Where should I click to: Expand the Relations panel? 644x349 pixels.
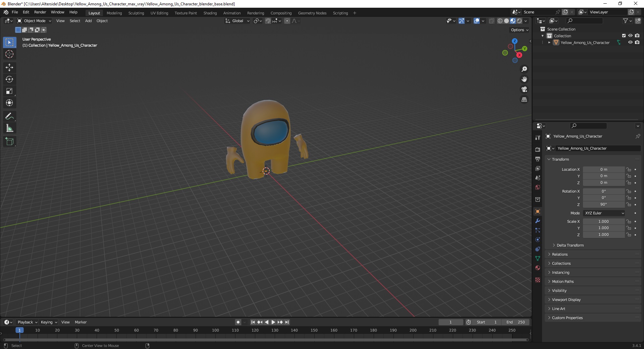[559, 254]
